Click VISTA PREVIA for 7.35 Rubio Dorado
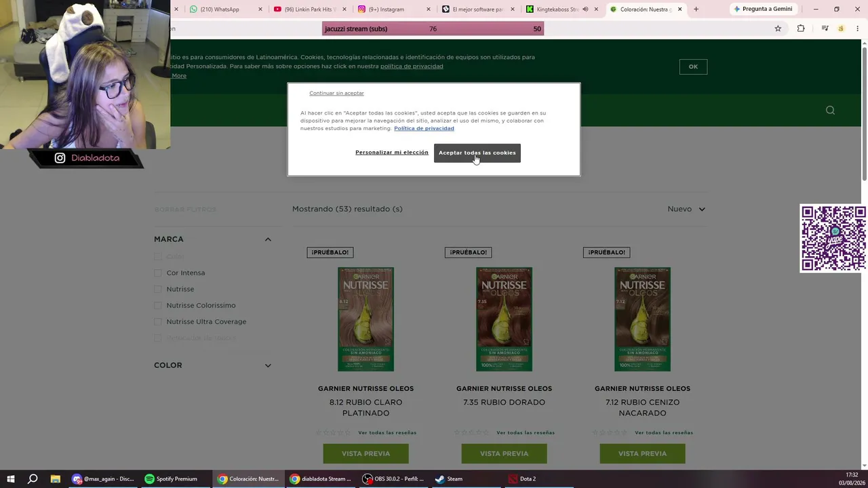 point(504,453)
